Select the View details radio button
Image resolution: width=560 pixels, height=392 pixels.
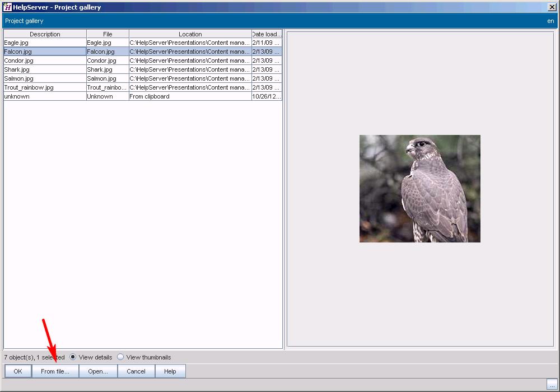tap(73, 357)
